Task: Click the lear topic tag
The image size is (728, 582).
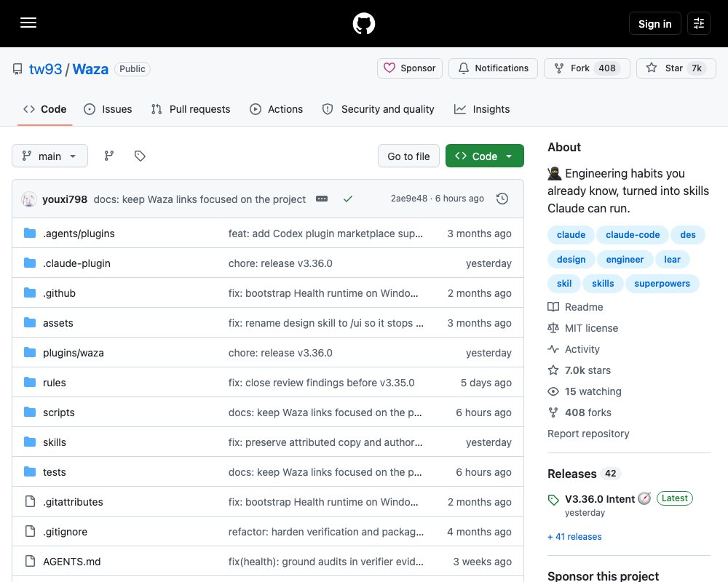Action: (672, 260)
